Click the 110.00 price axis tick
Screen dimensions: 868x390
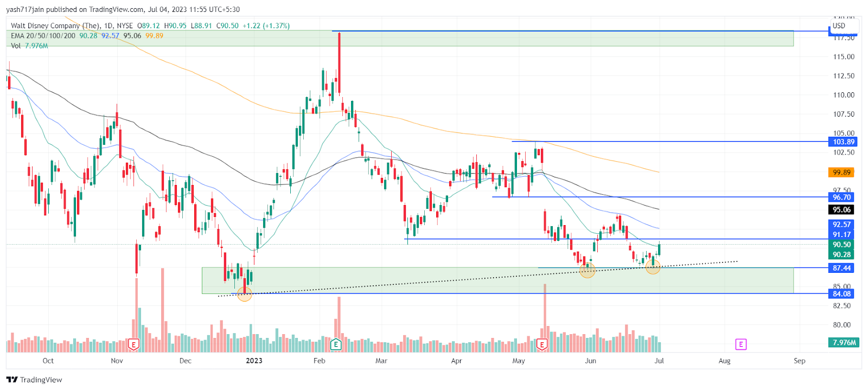point(844,95)
